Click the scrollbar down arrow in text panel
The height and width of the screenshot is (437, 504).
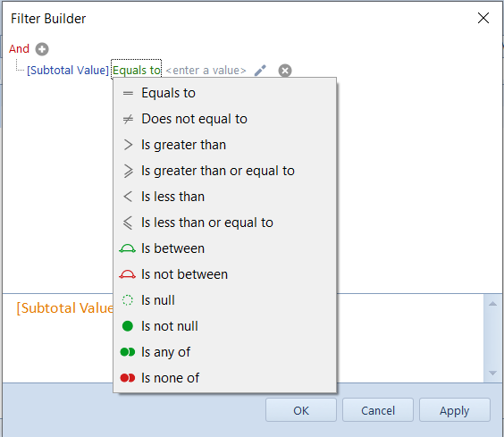click(492, 373)
